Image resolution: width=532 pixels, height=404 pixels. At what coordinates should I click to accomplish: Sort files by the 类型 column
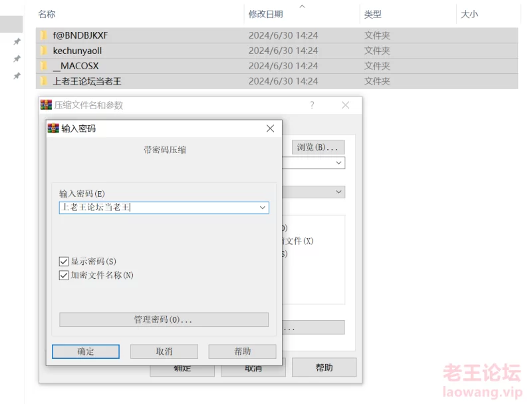372,14
